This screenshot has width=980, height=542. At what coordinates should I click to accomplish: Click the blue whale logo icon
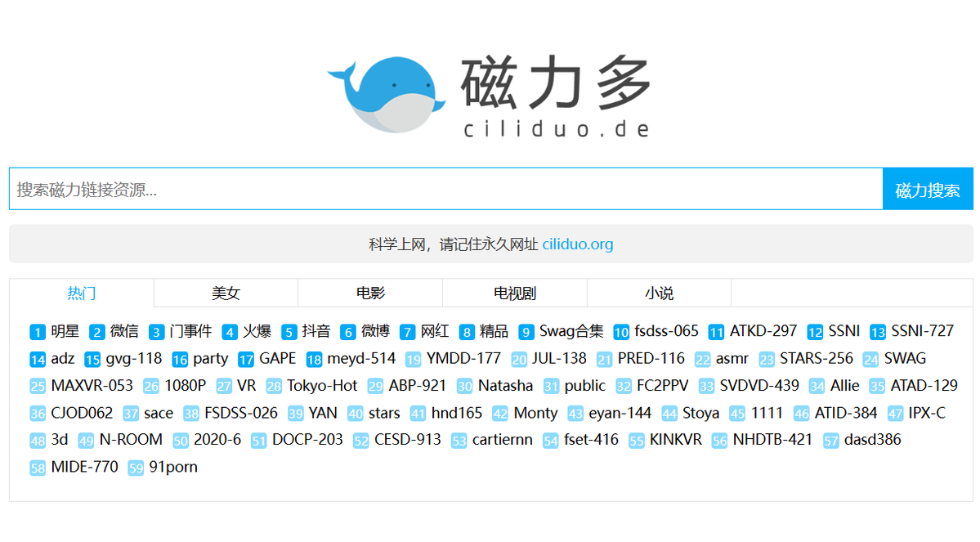tap(387, 94)
